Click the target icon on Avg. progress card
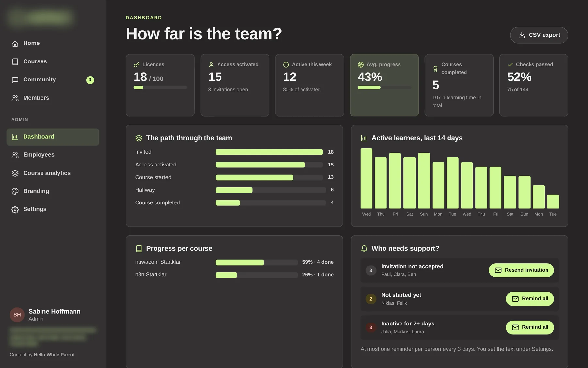The image size is (588, 368). tap(361, 65)
